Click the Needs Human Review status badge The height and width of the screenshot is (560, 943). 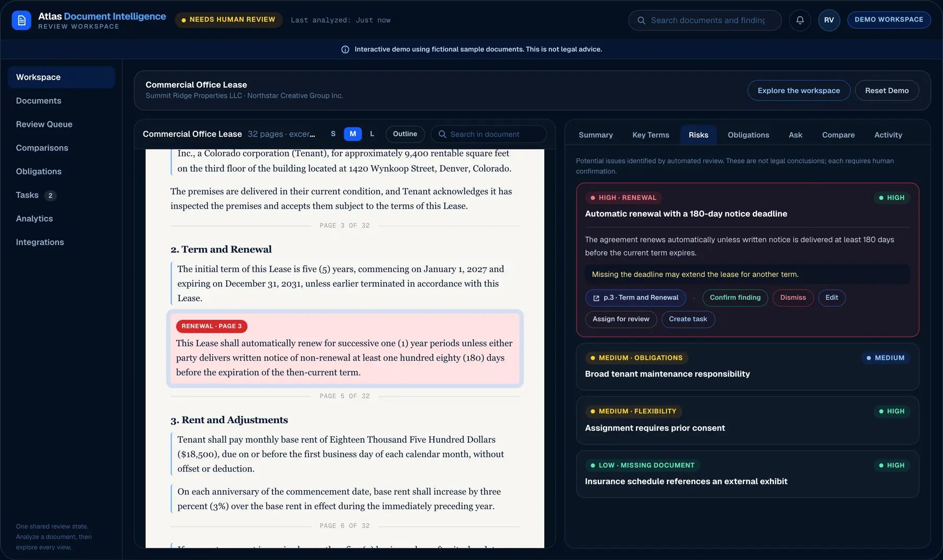pyautogui.click(x=228, y=20)
